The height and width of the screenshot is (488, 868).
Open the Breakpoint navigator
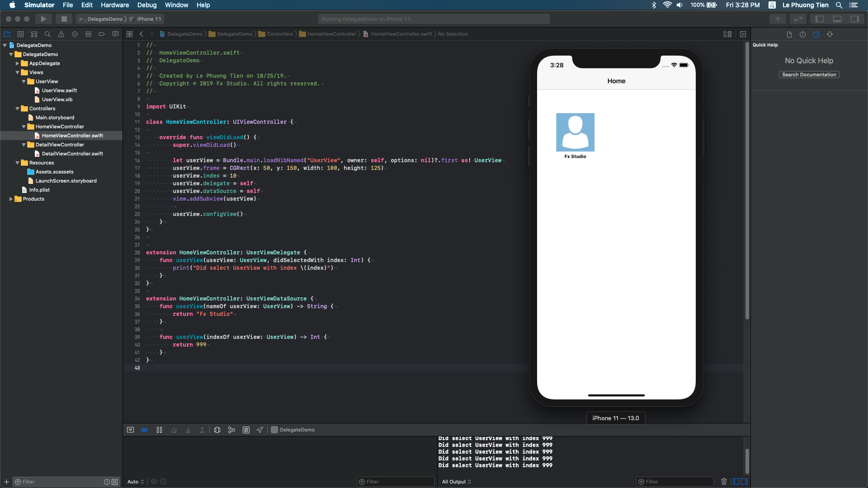click(101, 34)
